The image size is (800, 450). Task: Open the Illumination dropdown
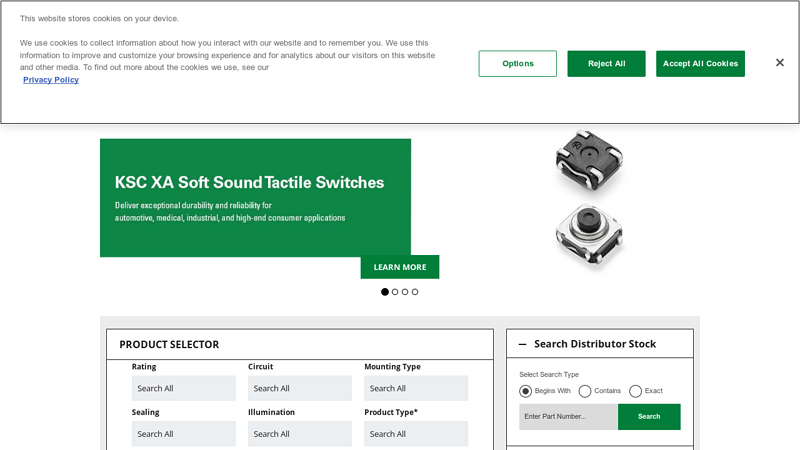pyautogui.click(x=300, y=434)
